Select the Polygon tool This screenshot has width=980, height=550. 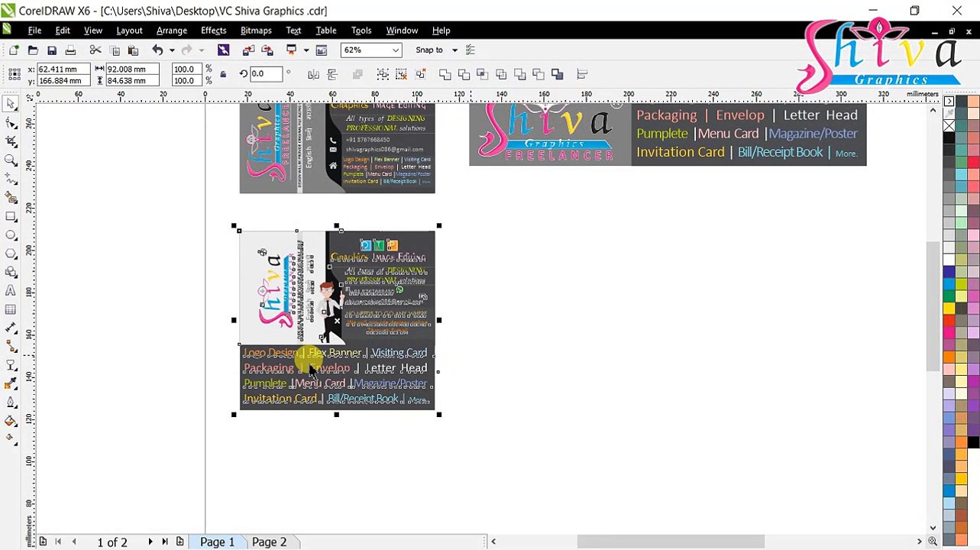[11, 254]
